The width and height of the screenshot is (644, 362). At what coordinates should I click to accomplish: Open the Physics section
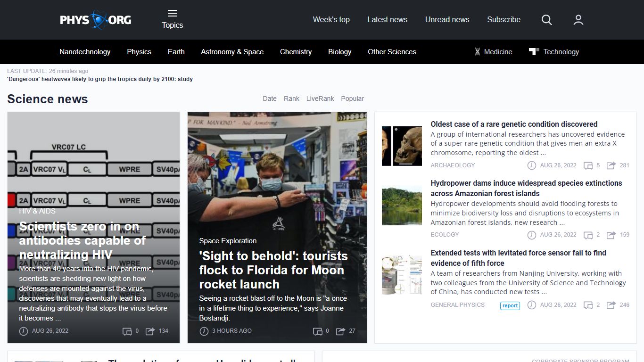[139, 52]
